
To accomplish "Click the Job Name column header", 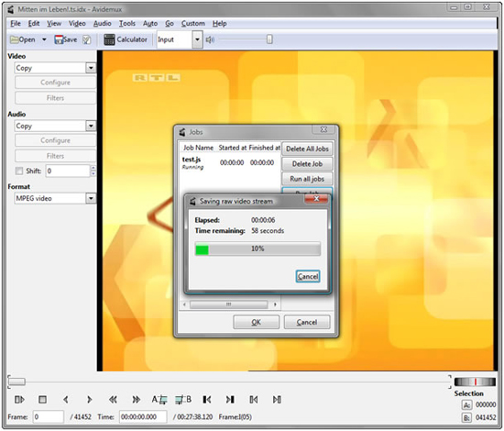I will 198,148.
